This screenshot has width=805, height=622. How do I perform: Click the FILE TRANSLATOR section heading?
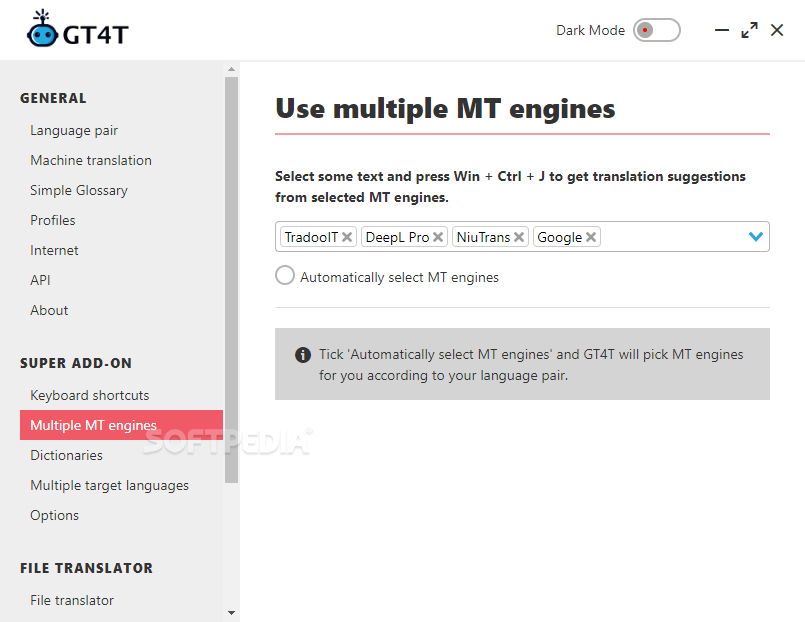(86, 568)
